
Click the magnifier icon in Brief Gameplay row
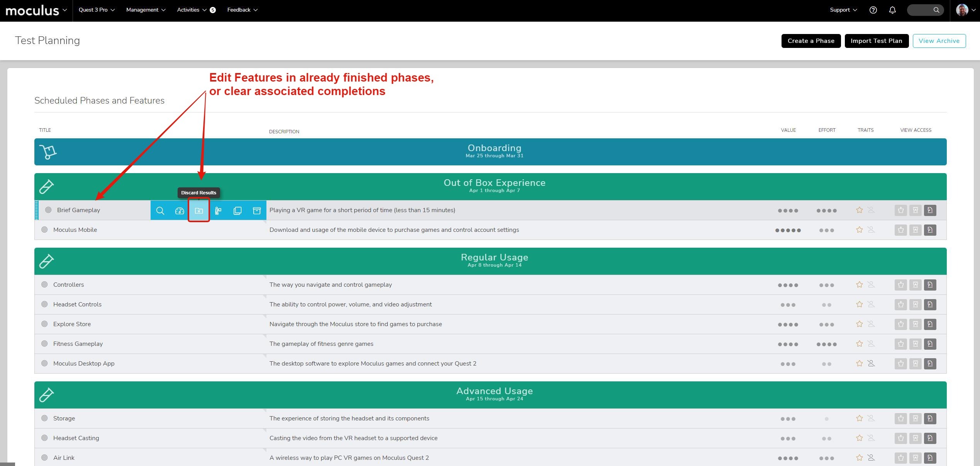tap(160, 211)
